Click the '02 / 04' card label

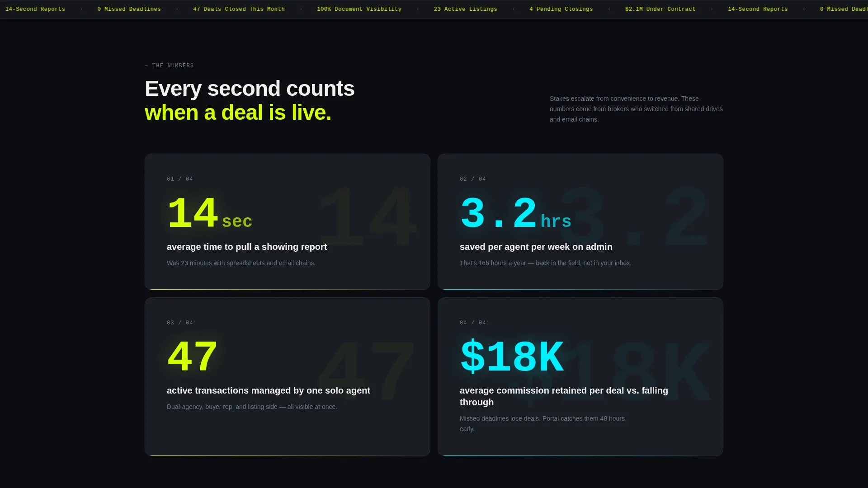(473, 179)
